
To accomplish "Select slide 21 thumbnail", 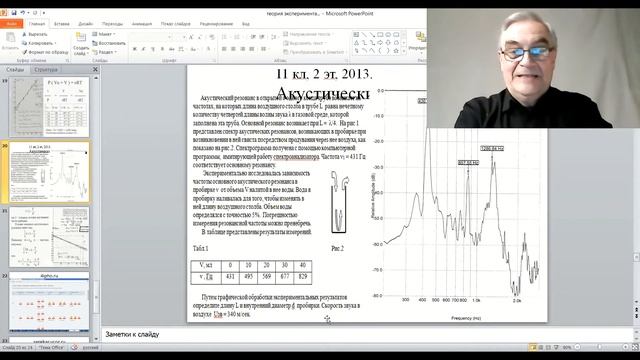I will 49,237.
